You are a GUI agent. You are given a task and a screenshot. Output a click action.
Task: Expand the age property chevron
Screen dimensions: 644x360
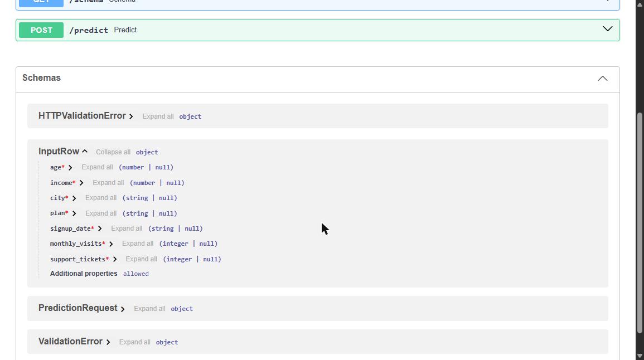(x=70, y=168)
